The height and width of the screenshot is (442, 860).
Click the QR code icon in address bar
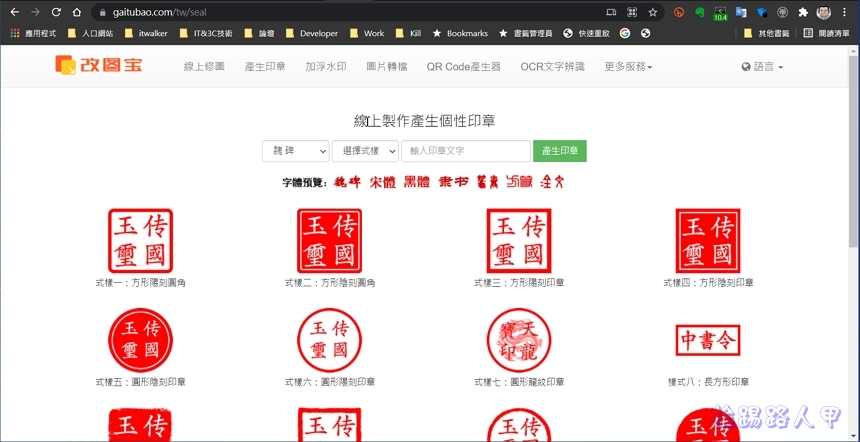(632, 12)
